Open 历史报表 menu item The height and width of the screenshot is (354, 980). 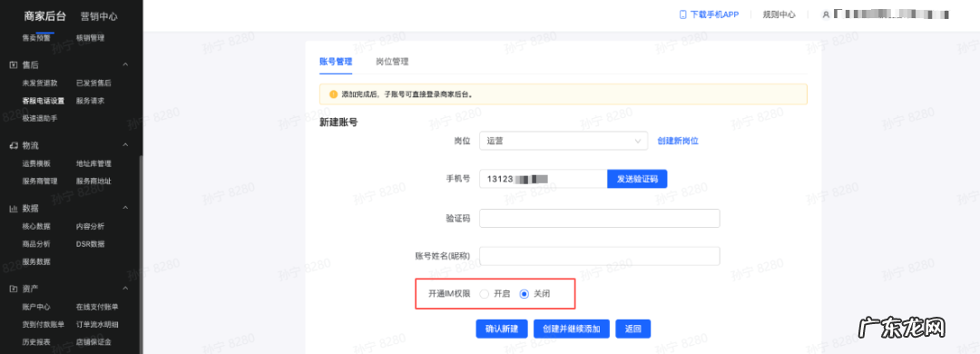pos(36,341)
